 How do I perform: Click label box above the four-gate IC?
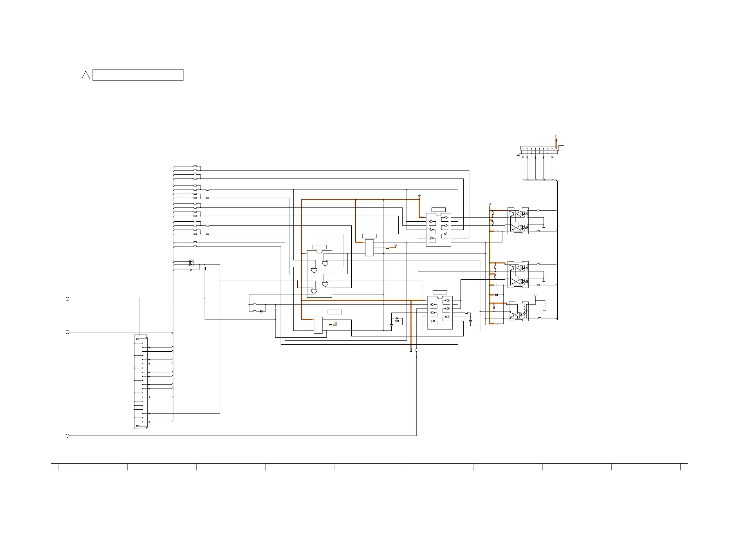click(x=319, y=247)
